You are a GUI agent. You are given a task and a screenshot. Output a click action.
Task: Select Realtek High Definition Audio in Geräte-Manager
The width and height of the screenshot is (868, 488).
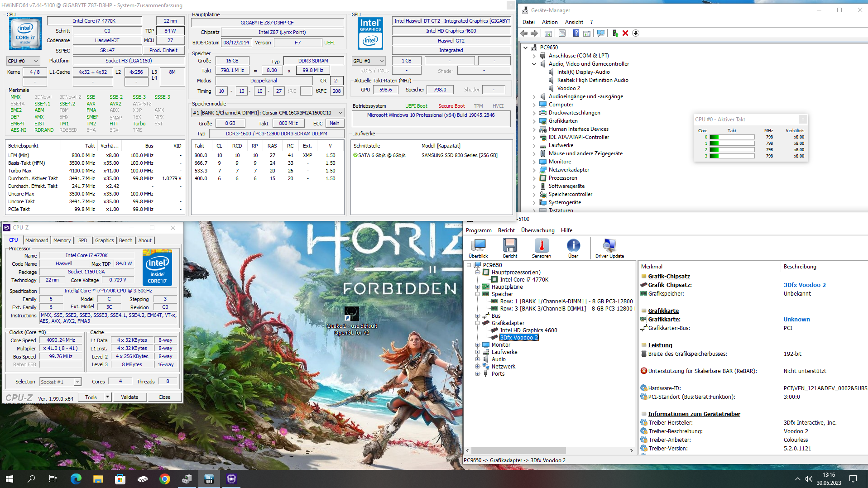(x=593, y=80)
